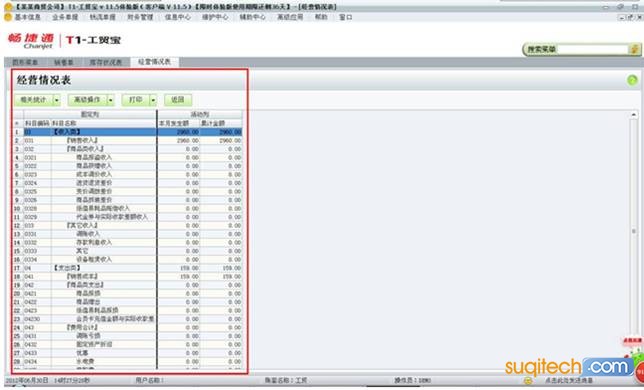
Task: Open the 相关统计 dropdown arrow
Action: click(x=57, y=100)
